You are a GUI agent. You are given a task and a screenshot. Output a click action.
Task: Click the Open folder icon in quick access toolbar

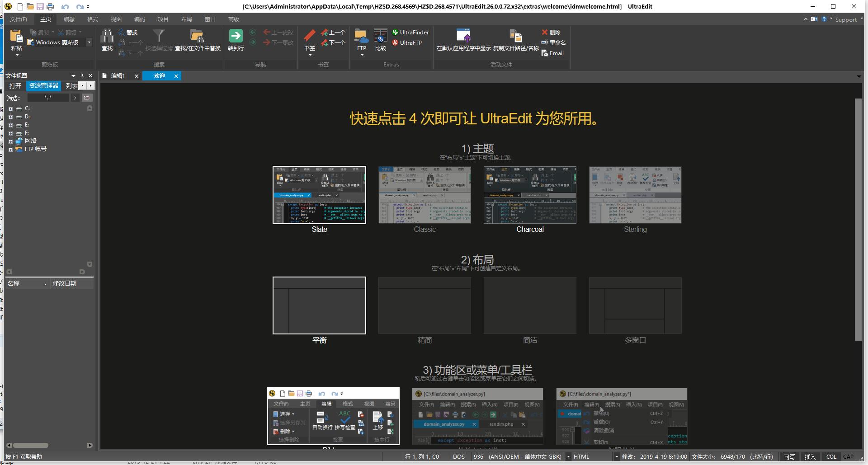click(x=30, y=6)
